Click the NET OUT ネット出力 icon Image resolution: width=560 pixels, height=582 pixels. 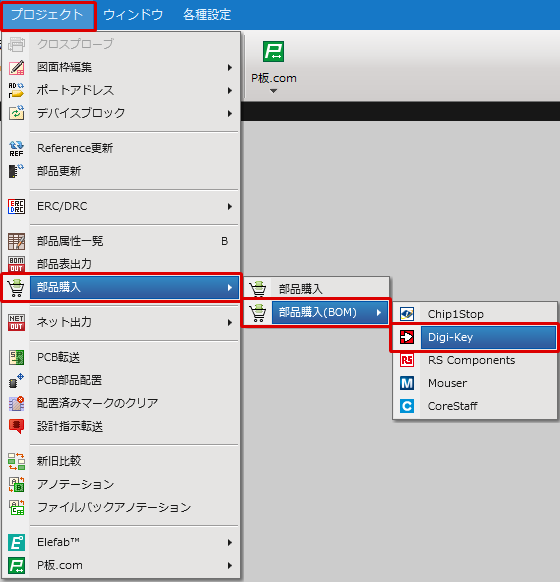[x=16, y=322]
